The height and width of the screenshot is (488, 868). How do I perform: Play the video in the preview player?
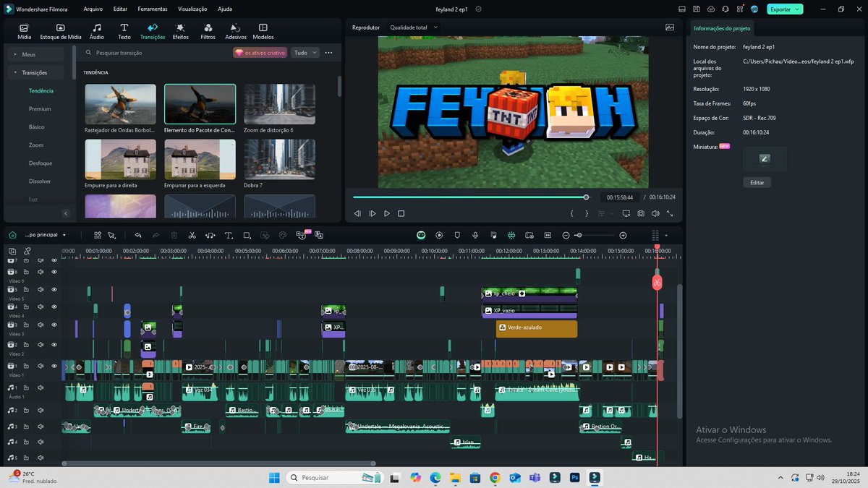coord(387,213)
